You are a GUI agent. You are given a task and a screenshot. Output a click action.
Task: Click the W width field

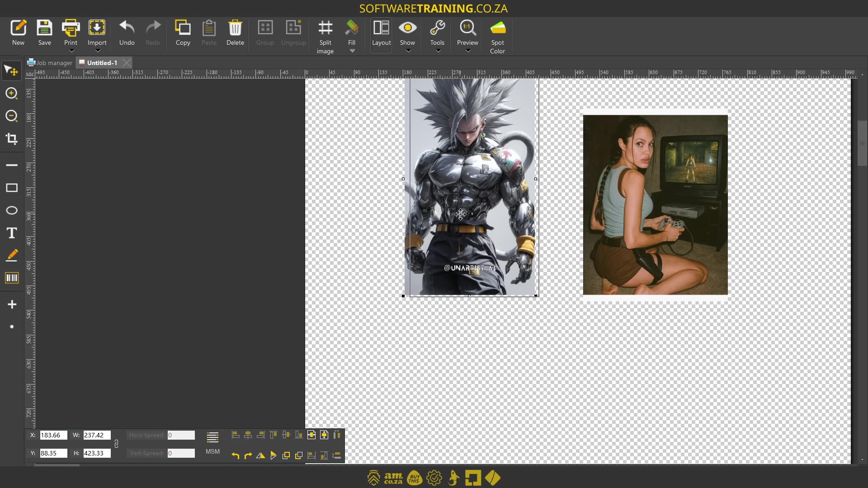point(97,435)
